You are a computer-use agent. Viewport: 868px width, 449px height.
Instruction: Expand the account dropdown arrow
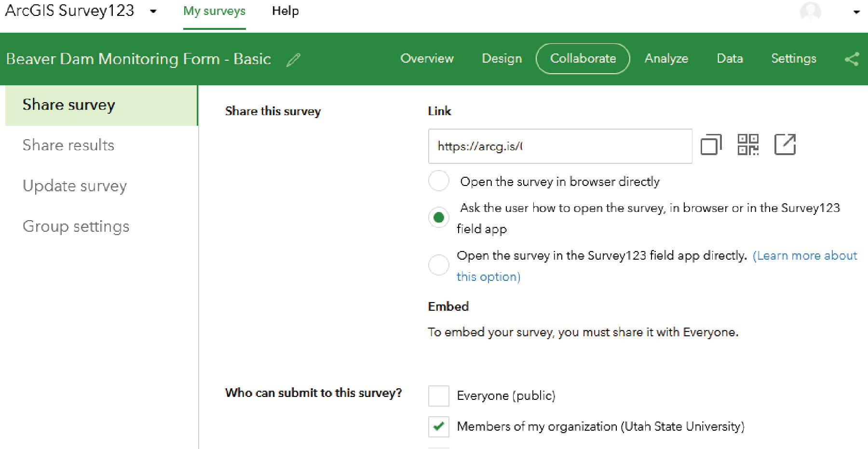pos(856,12)
